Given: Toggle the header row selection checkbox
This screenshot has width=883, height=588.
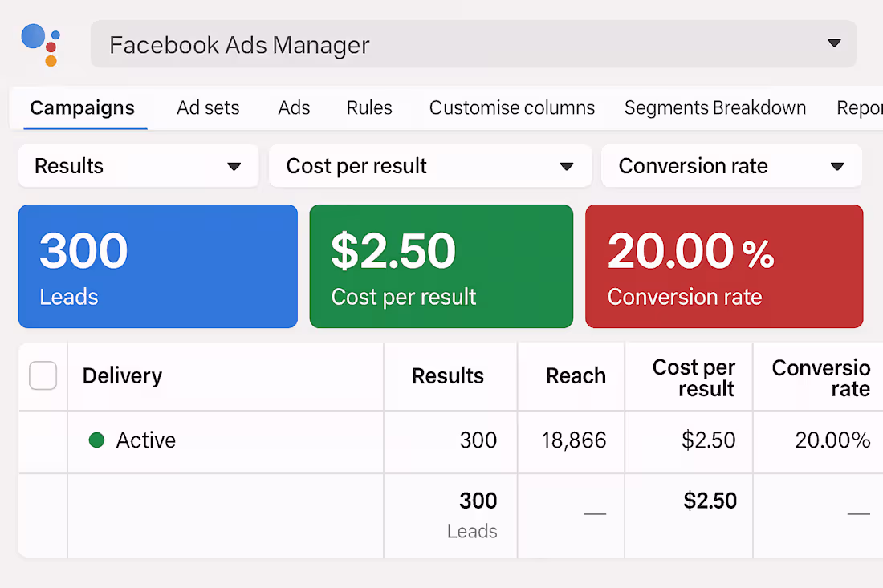Looking at the screenshot, I should (42, 375).
